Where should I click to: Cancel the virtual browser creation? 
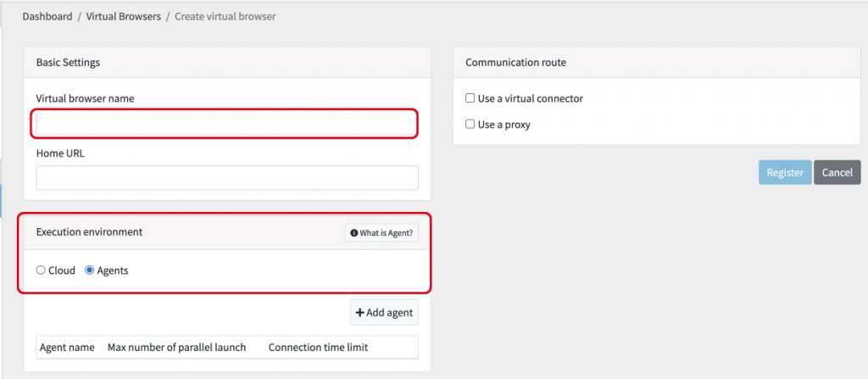837,172
